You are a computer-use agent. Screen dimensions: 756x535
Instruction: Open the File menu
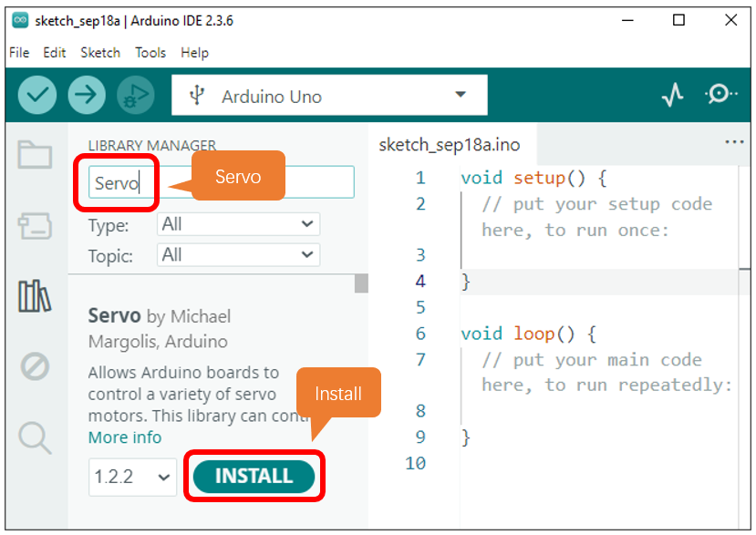coord(19,53)
